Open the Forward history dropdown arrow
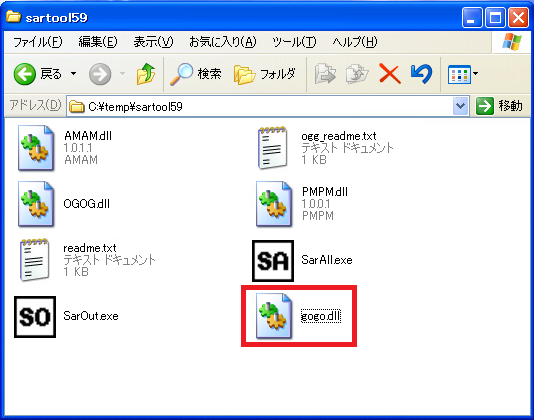The image size is (534, 420). (122, 73)
